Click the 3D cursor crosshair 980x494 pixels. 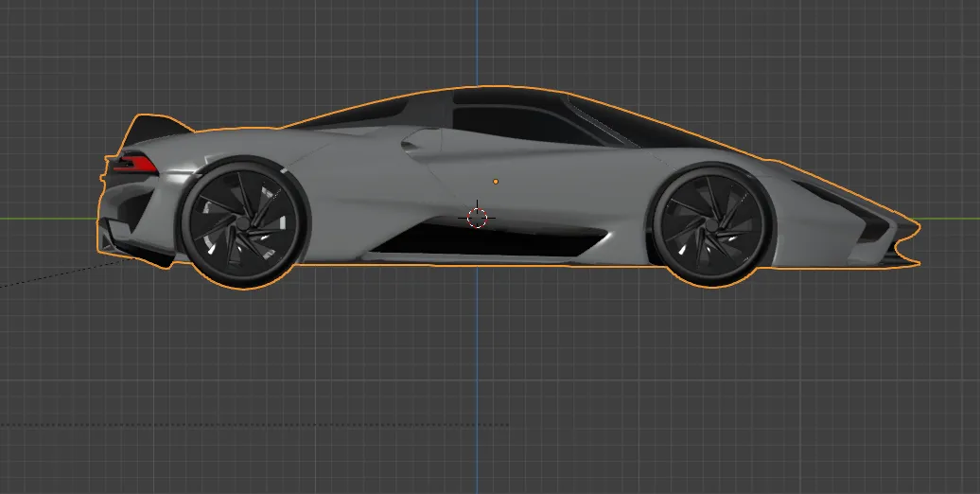click(x=478, y=218)
